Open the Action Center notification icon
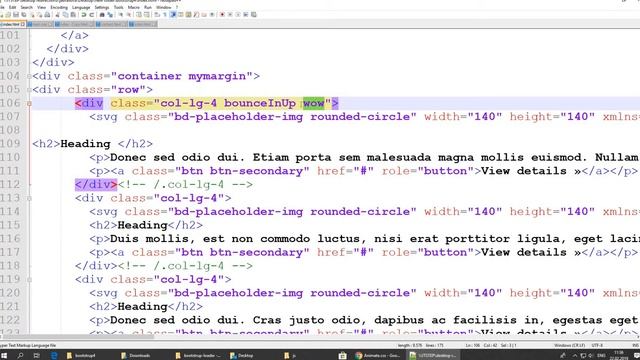 pyautogui.click(x=636, y=356)
